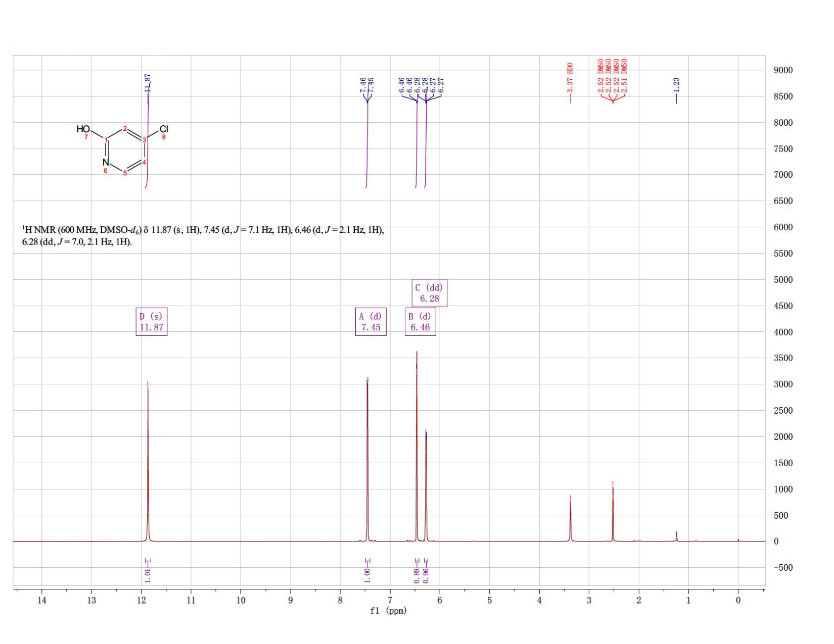Image resolution: width=834 pixels, height=644 pixels.
Task: Click the integral value 0.96
Action: [x=426, y=575]
